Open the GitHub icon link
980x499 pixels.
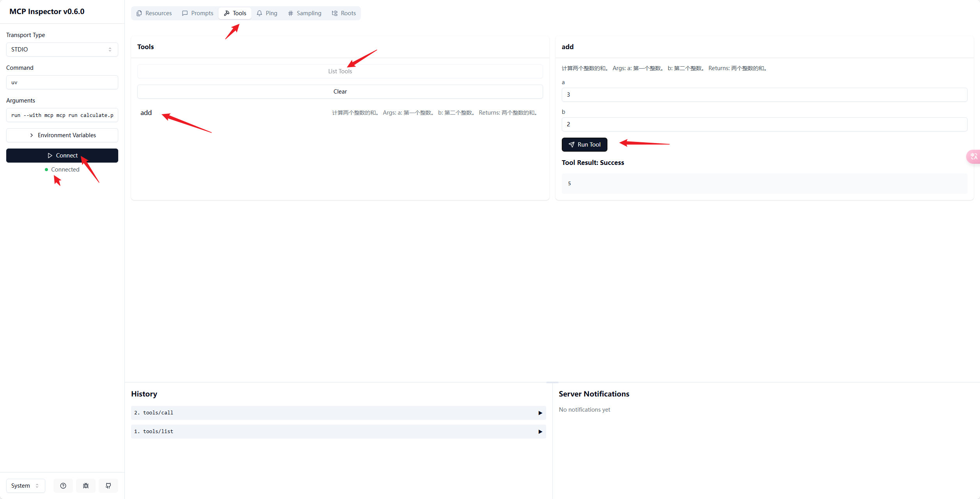point(108,485)
